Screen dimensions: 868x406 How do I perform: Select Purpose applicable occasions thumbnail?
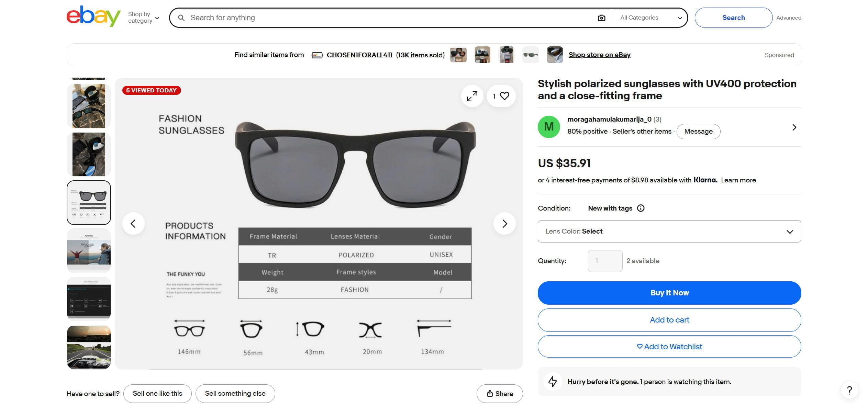click(x=89, y=251)
